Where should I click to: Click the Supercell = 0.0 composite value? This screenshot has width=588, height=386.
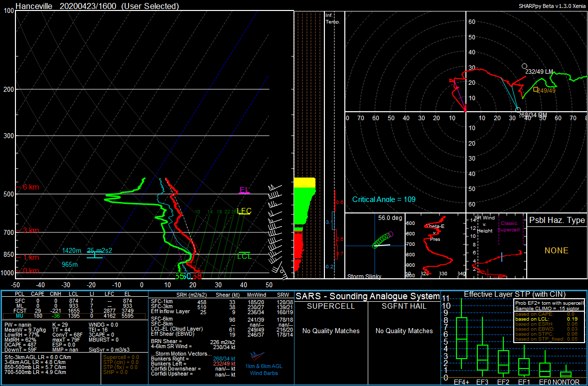point(121,357)
